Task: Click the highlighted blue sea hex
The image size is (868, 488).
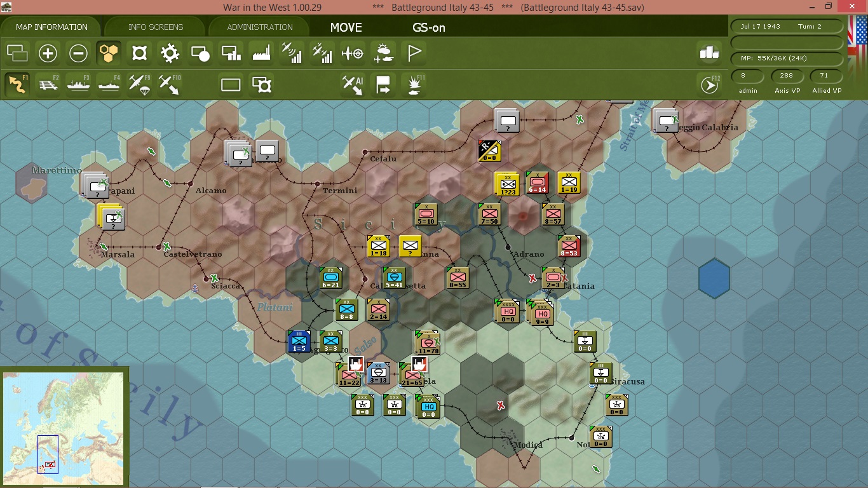Action: [714, 278]
